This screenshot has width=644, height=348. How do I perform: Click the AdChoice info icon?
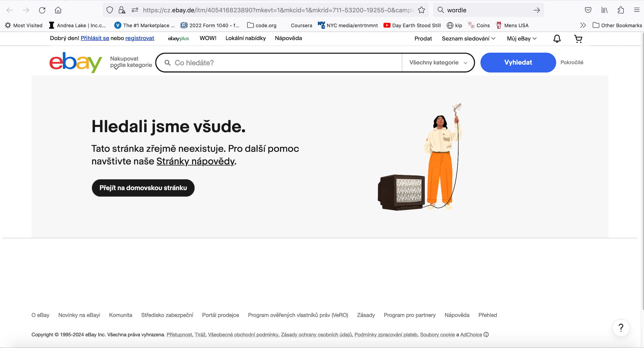486,334
